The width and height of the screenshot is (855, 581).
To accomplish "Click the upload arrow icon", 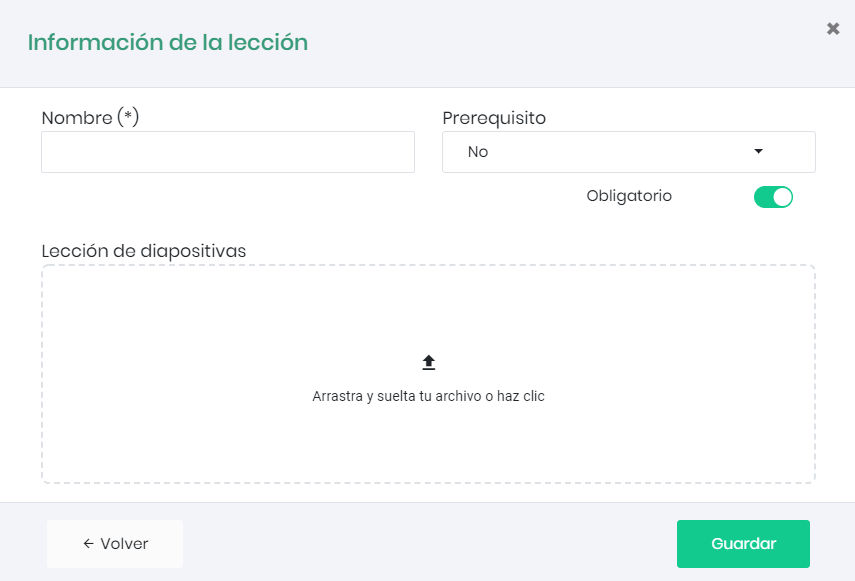I will point(428,363).
